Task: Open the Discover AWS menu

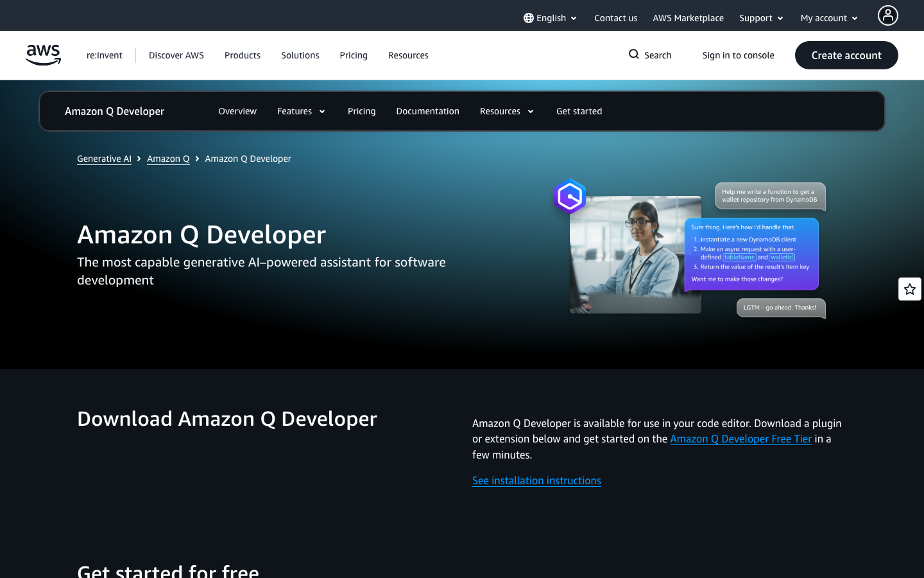Action: tap(176, 55)
